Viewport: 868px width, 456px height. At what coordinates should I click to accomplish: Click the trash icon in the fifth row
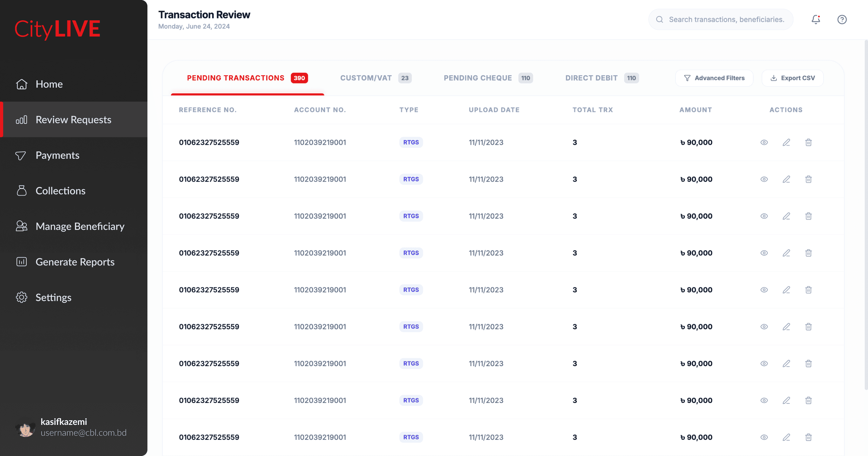[x=808, y=290]
